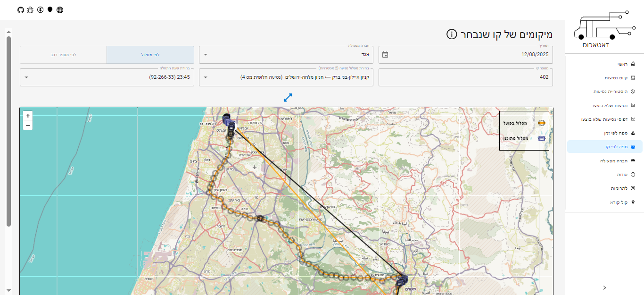Click the blue planned-route legend icon

pos(542,138)
